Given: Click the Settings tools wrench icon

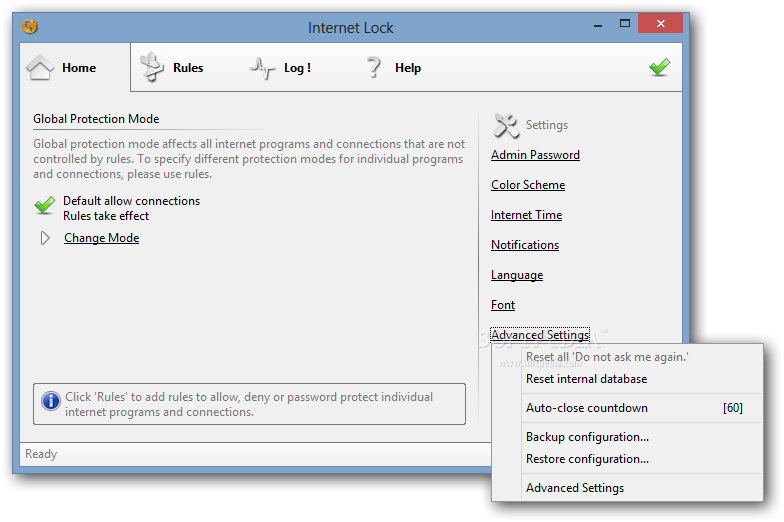Looking at the screenshot, I should [x=506, y=125].
